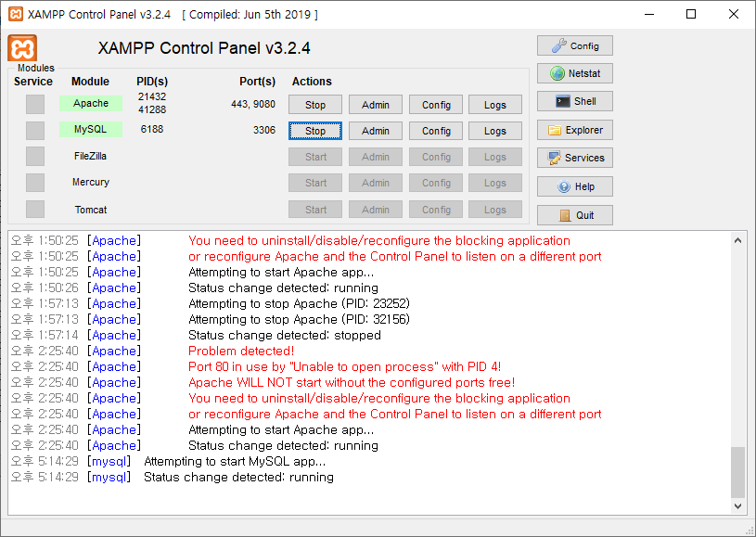
Task: Open Help with the question mark icon
Action: click(x=575, y=186)
